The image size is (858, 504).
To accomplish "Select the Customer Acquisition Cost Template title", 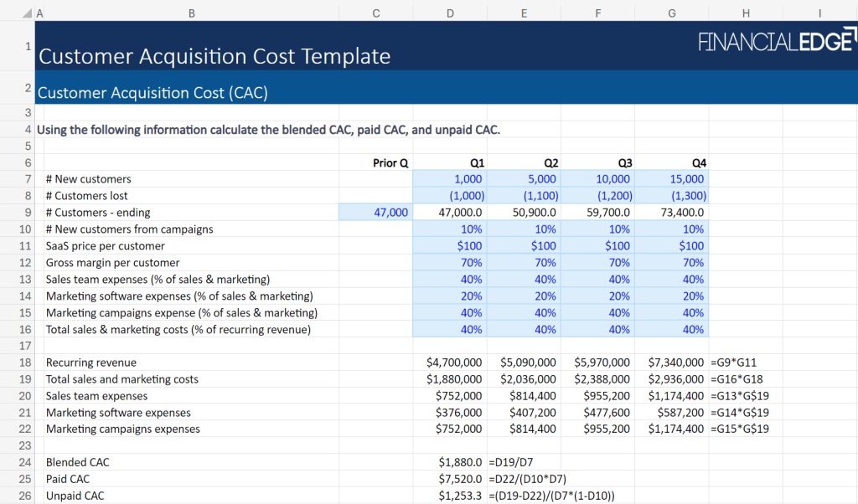I will (x=214, y=56).
